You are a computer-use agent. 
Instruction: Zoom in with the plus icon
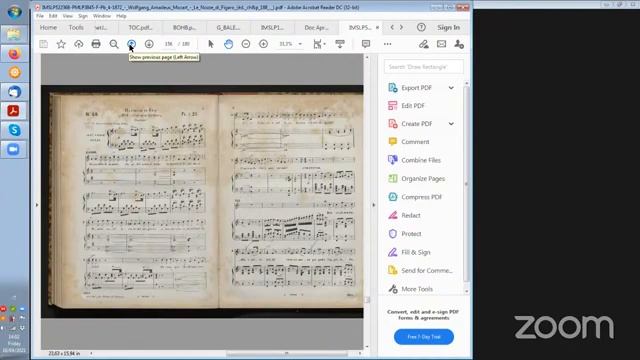click(263, 44)
